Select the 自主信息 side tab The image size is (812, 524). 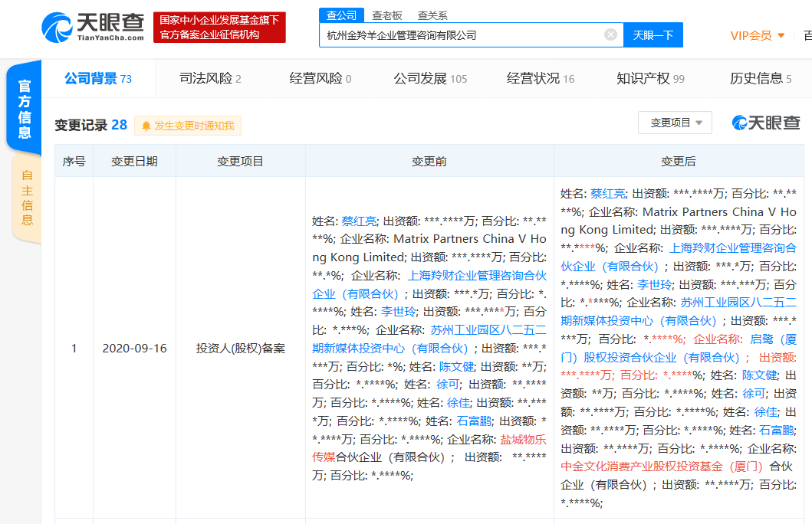click(x=27, y=198)
